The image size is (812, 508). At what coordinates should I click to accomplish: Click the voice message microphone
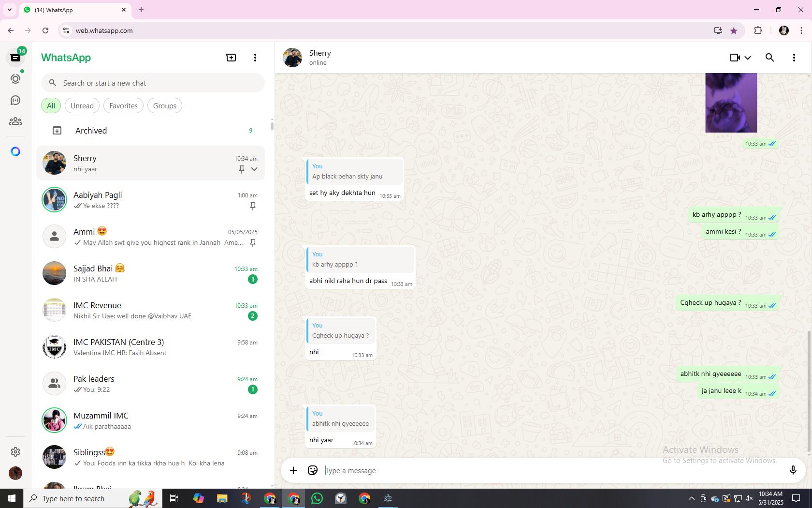point(793,470)
